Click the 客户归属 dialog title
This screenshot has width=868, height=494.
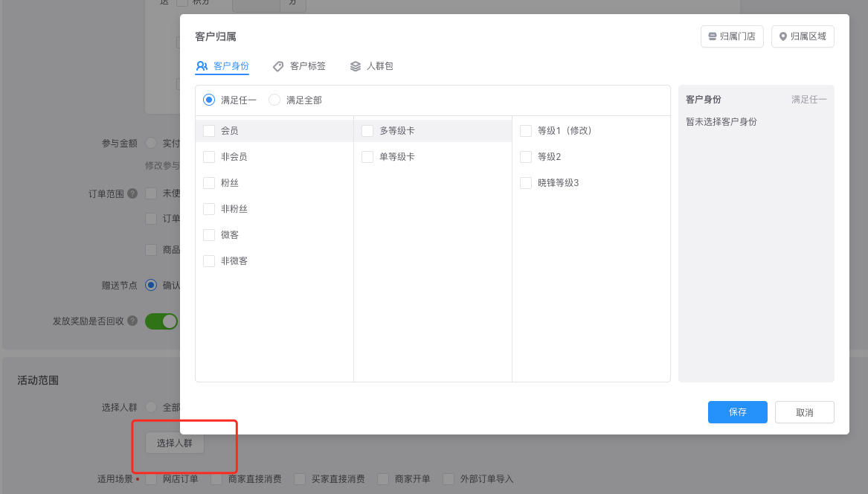(x=216, y=36)
